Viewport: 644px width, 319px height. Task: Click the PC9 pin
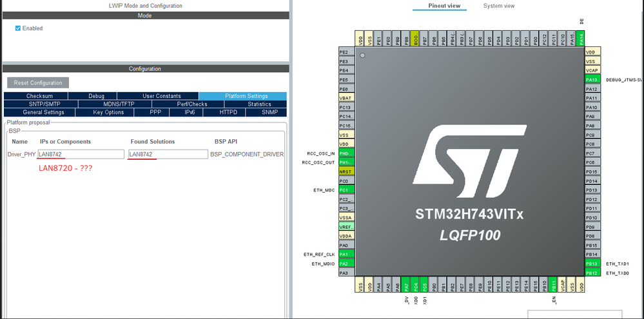(x=592, y=135)
